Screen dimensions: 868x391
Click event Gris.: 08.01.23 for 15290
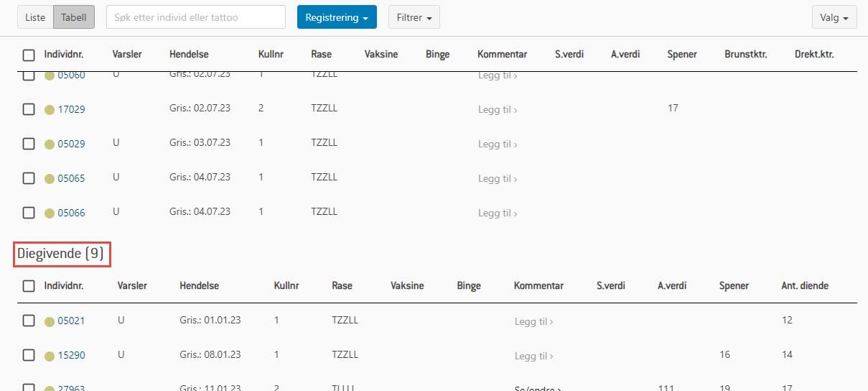[x=210, y=354]
